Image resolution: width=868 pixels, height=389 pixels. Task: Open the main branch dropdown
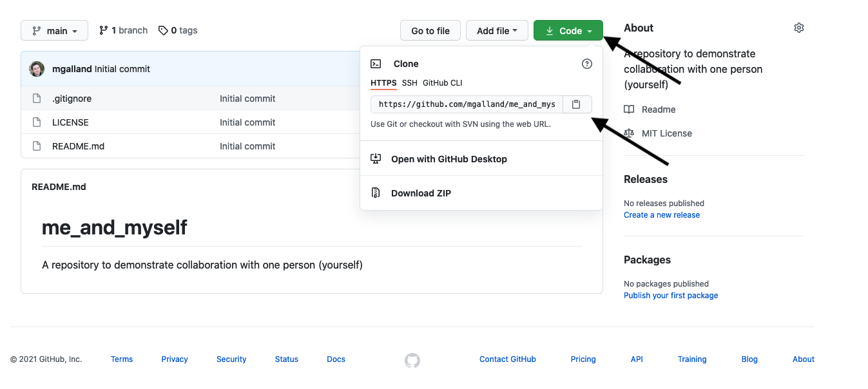click(x=54, y=31)
